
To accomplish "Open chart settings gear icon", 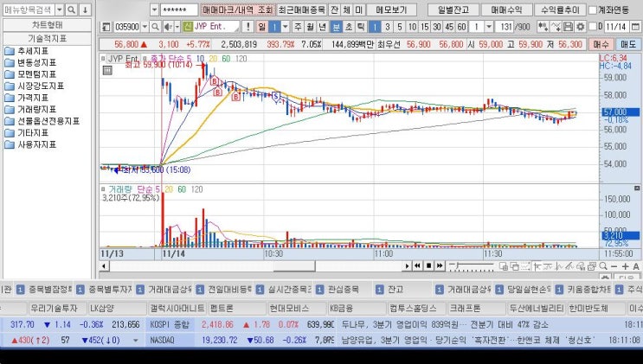I will (x=581, y=27).
